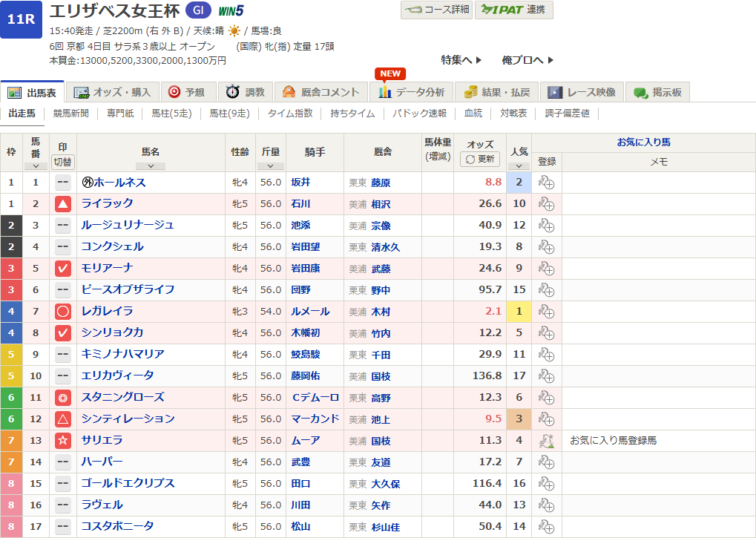Add ホールネス to favorite horses
Image resolution: width=756 pixels, height=538 pixels.
click(546, 183)
